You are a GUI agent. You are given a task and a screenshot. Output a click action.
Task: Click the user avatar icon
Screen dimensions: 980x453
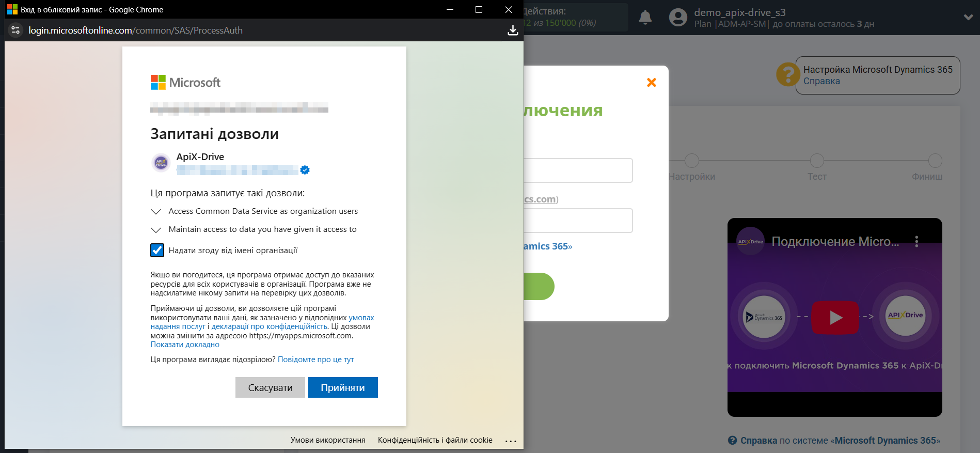coord(678,18)
